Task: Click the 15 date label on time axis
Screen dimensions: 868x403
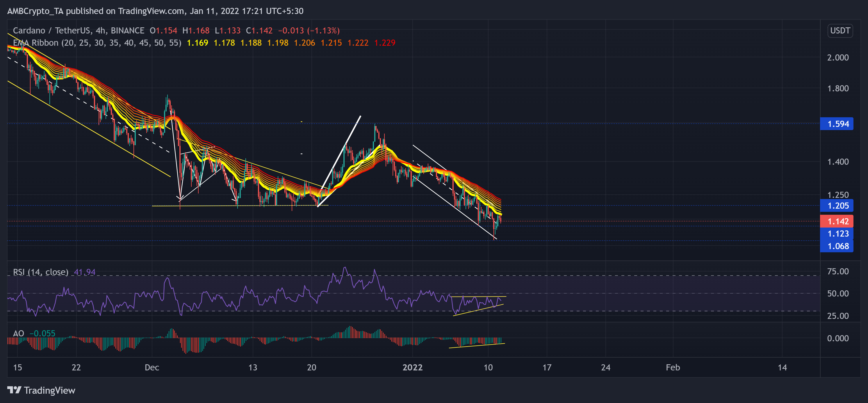Action: [17, 367]
